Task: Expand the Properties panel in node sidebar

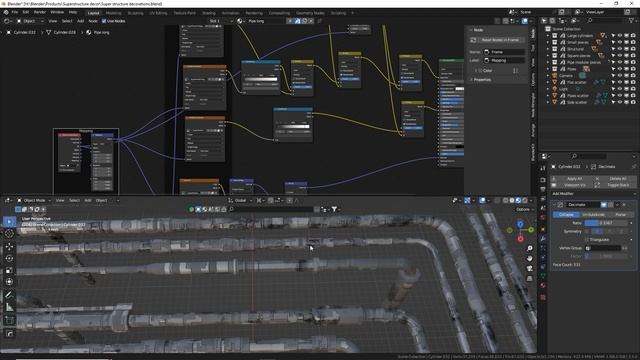Action: (482, 80)
